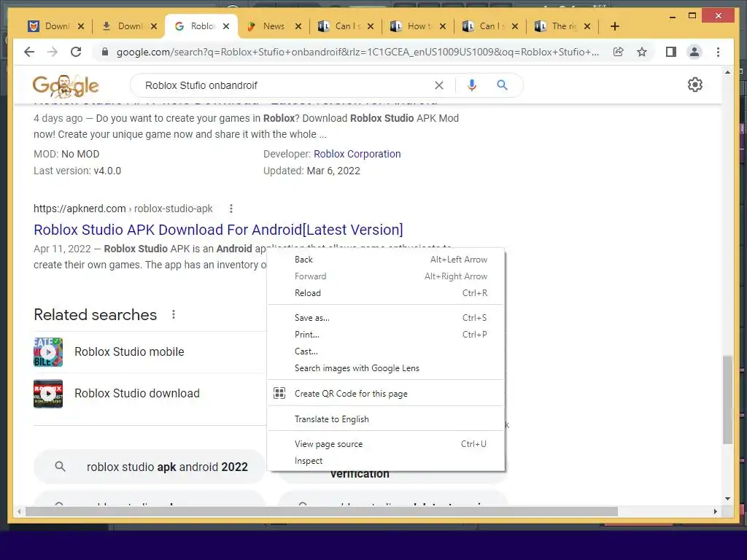Open more options for apknerd.com result
Screen dimensions: 747x560
click(x=231, y=209)
